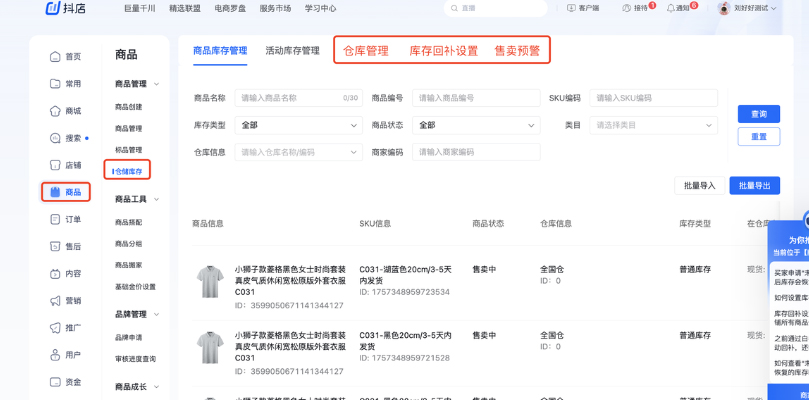The image size is (809, 400).
Task: Open 电商罗盘 in top navigation
Action: pyautogui.click(x=230, y=8)
